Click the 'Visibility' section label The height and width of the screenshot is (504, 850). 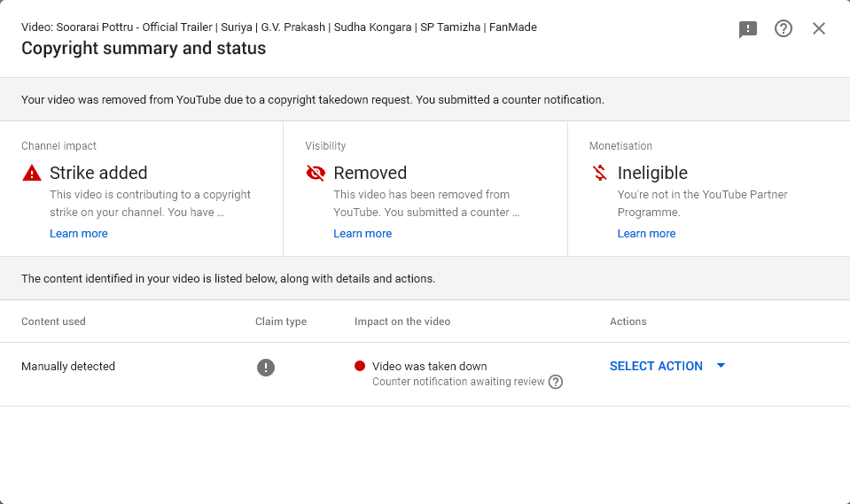tap(325, 146)
